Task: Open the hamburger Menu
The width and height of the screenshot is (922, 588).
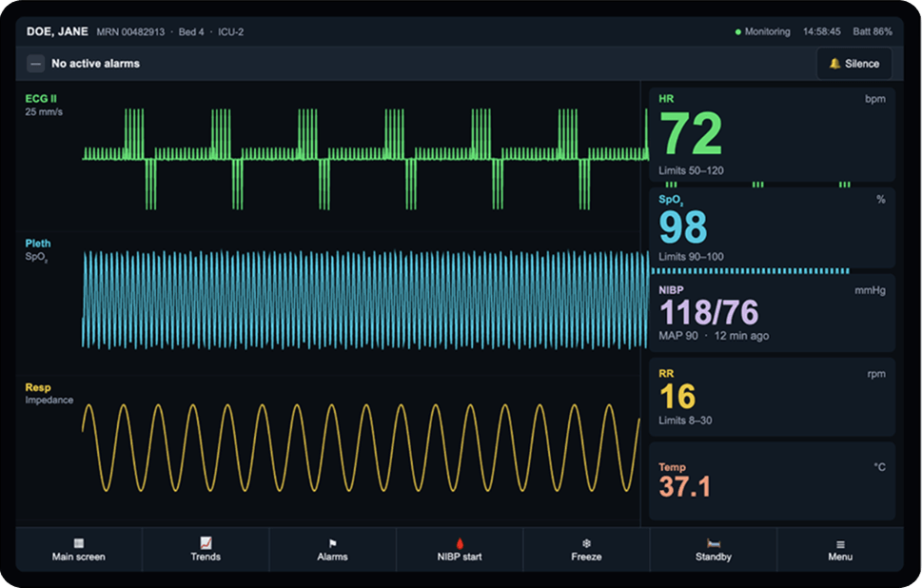Action: point(840,550)
